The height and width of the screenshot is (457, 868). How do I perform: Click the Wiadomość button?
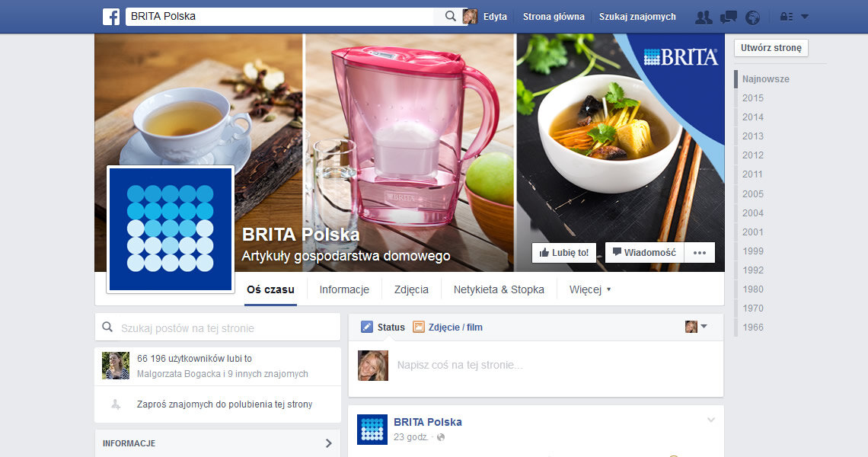tap(644, 253)
